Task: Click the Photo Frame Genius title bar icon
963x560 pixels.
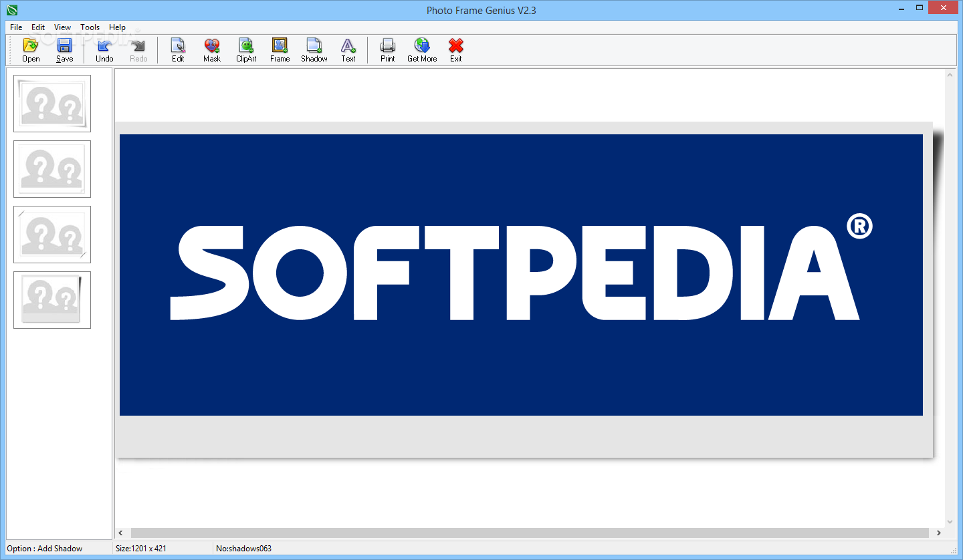Action: point(11,10)
